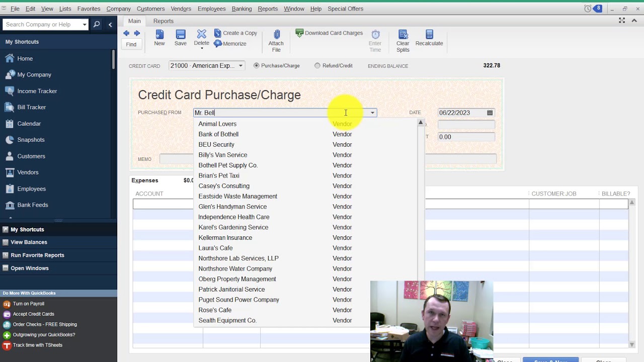Open Income Tracker in the sidebar
Viewport: 644px width, 362px height.
pos(37,91)
